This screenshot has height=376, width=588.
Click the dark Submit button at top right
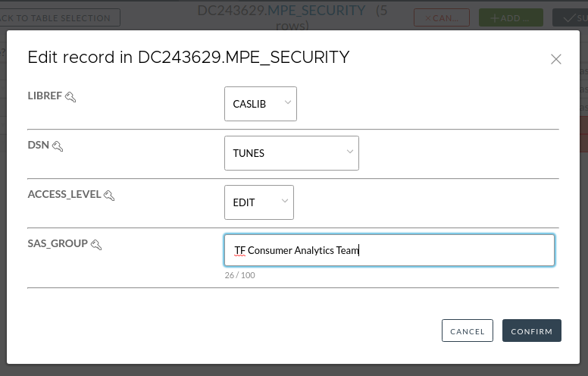point(573,17)
